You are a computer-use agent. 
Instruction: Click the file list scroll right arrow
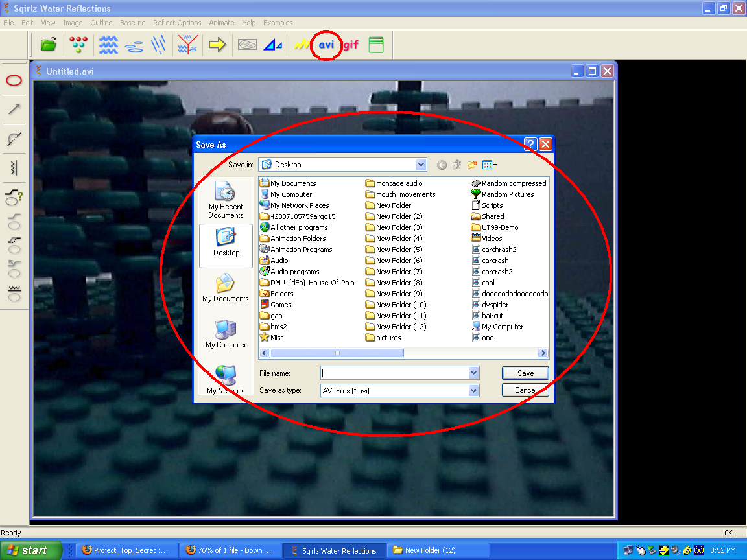click(x=543, y=353)
